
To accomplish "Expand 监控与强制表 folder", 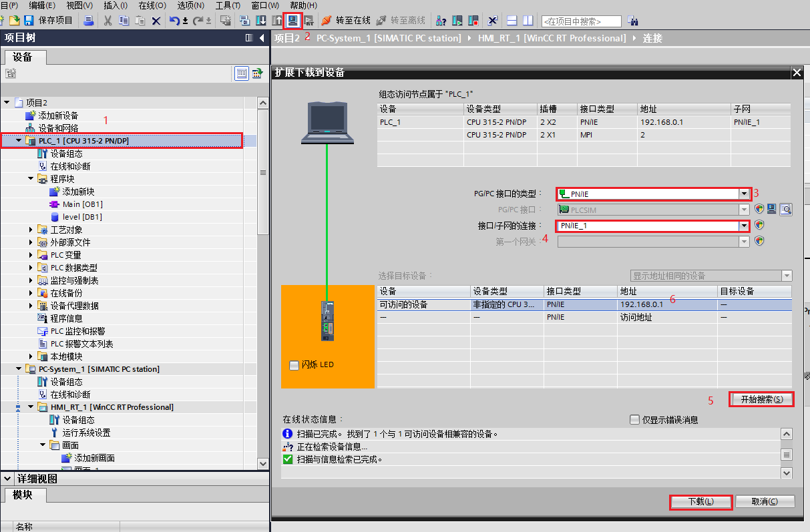I will click(31, 280).
